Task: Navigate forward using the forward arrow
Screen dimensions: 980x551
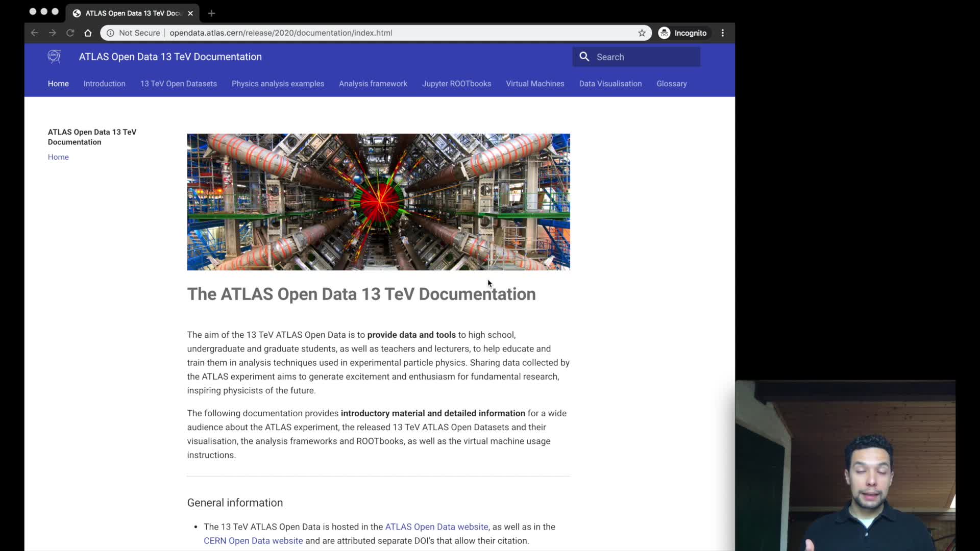Action: click(52, 33)
